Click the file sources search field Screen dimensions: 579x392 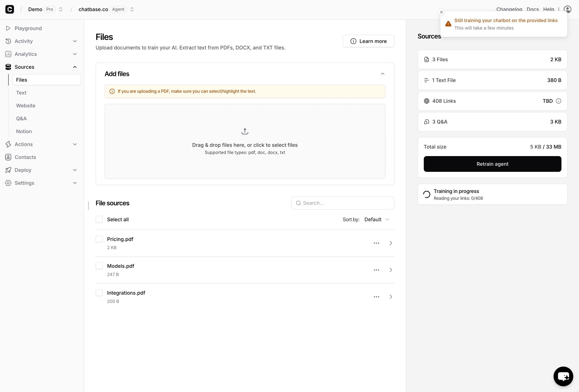point(342,203)
